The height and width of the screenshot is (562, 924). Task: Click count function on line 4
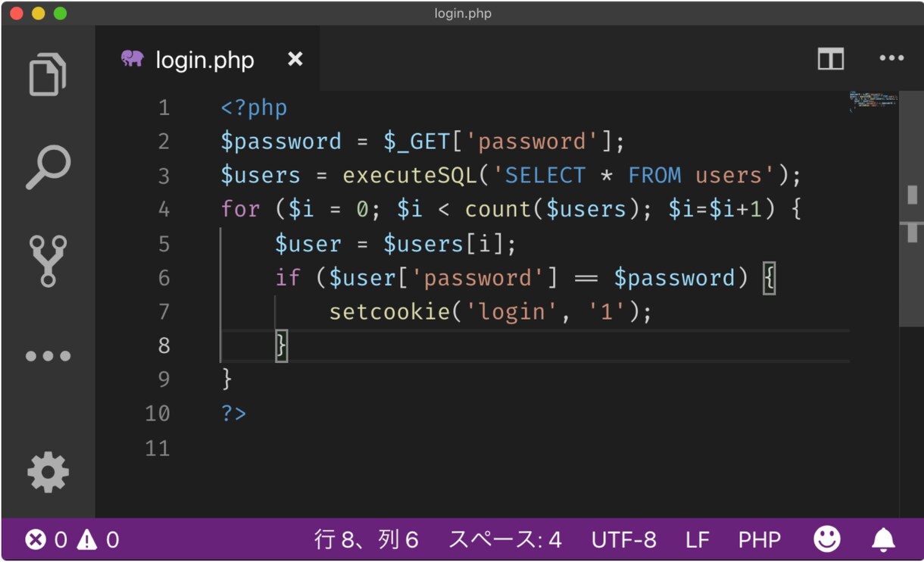(498, 209)
